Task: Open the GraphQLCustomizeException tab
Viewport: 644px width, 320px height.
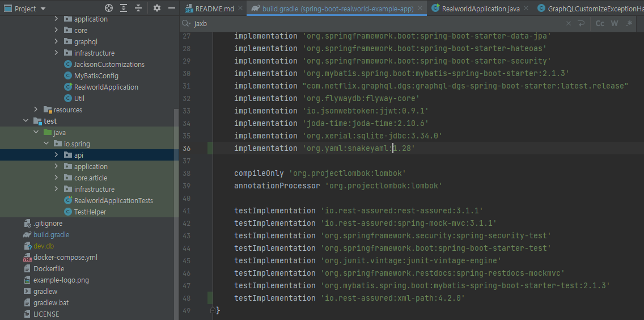Action: point(590,9)
